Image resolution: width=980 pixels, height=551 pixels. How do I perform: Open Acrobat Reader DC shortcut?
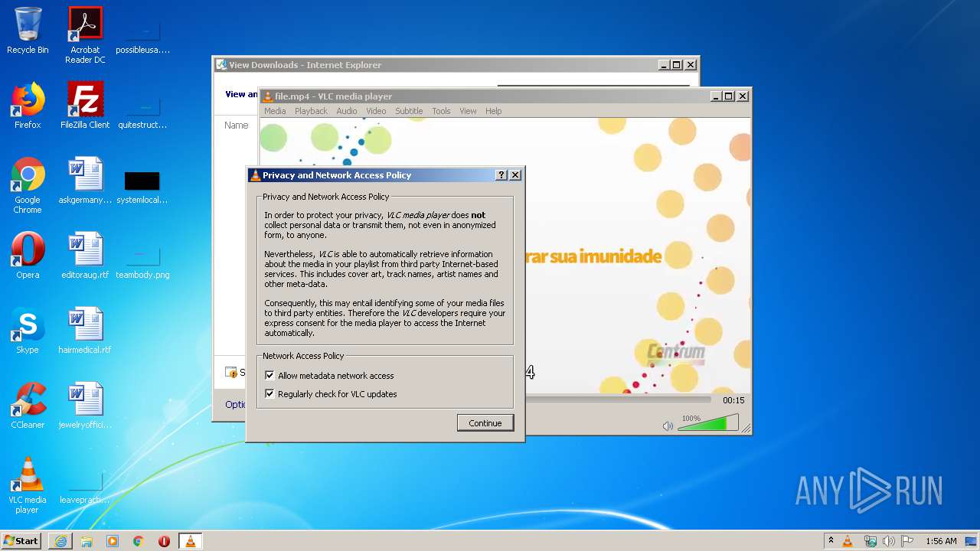click(85, 35)
